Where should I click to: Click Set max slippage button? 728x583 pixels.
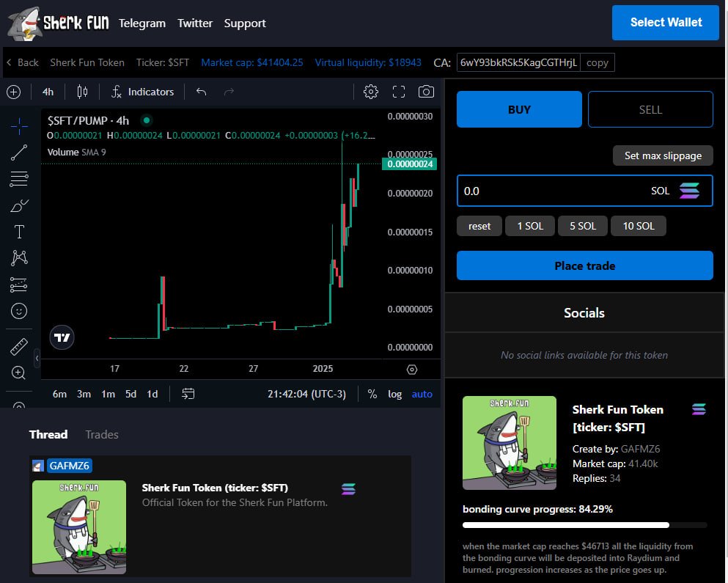pyautogui.click(x=663, y=155)
